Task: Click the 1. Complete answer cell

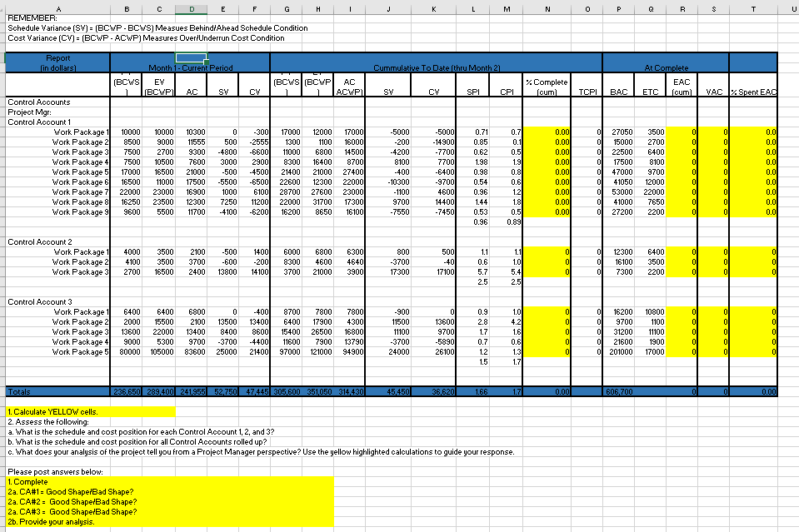Action: [170, 481]
